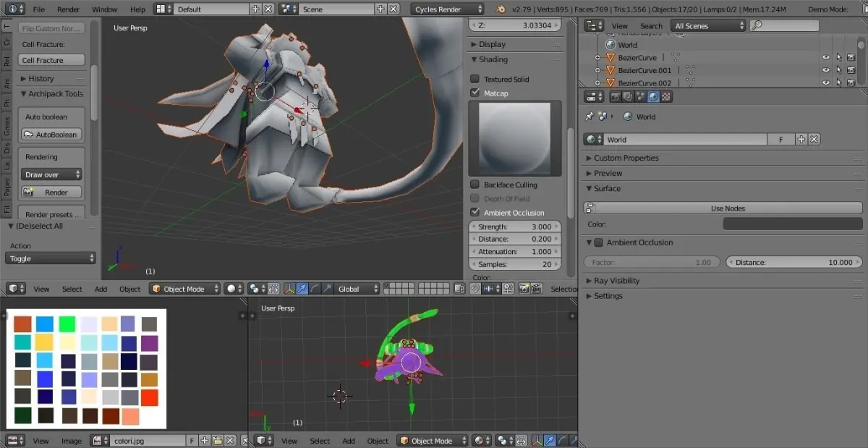The image size is (868, 448).
Task: Switch to Render properties tab icon
Action: (x=616, y=96)
